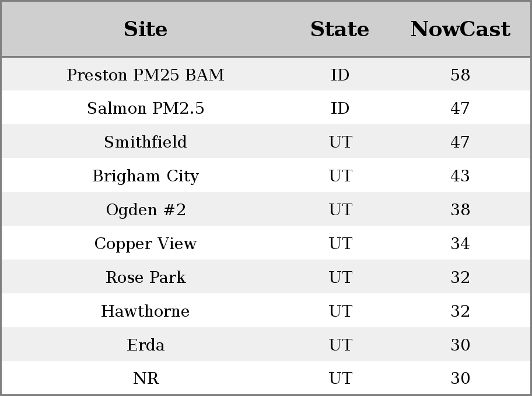The height and width of the screenshot is (396, 532).
Task: Select the Preston PM25 BAM site cell
Action: tap(145, 75)
